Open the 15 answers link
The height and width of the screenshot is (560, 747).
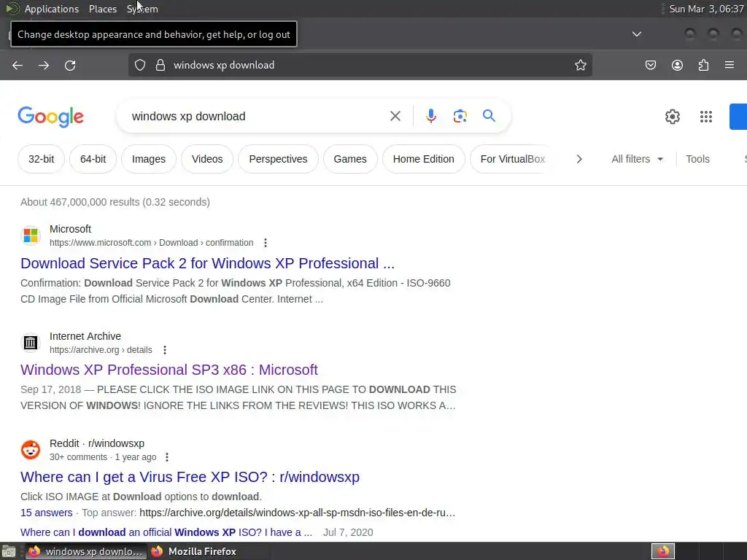46,513
